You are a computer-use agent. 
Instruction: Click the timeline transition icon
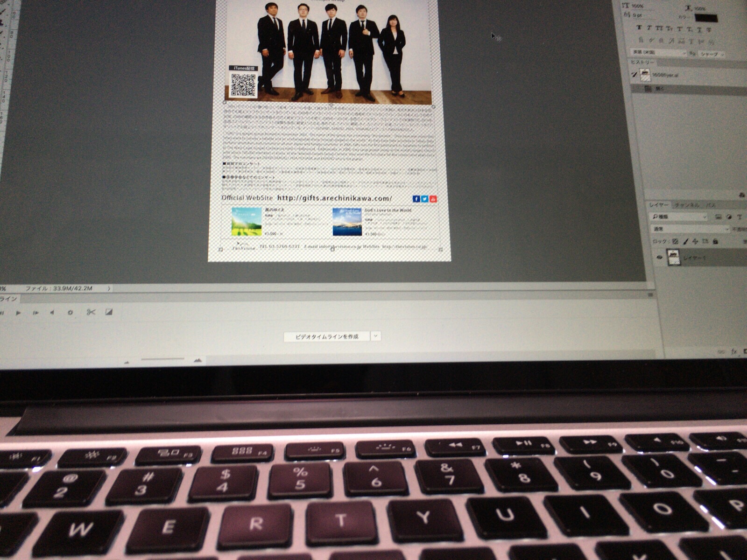[109, 312]
